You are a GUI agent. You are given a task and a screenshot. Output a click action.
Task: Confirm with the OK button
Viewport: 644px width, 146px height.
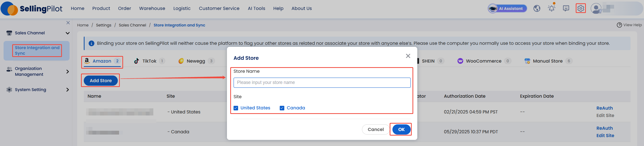pos(401,129)
